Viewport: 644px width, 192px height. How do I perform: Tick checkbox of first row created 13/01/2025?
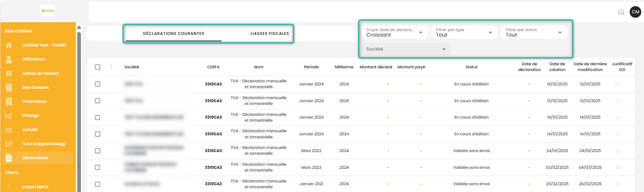coord(98,84)
